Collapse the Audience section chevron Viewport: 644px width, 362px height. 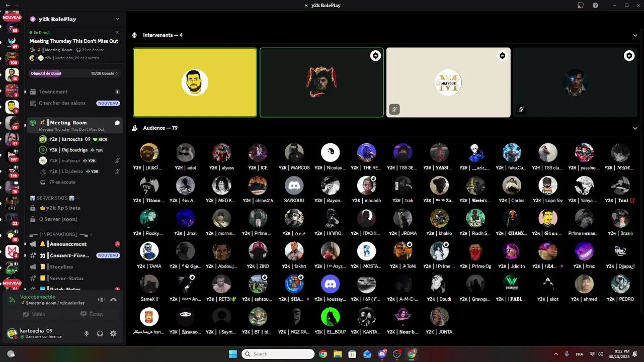pos(635,128)
